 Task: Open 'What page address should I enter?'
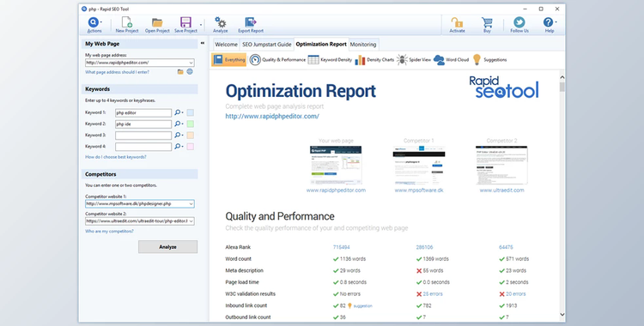pyautogui.click(x=117, y=72)
